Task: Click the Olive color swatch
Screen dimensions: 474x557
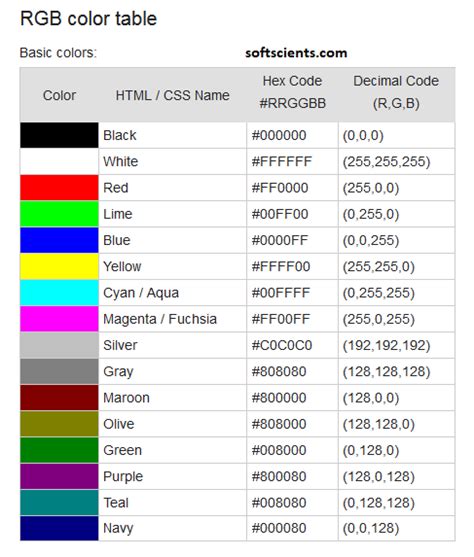Action: pos(59,424)
